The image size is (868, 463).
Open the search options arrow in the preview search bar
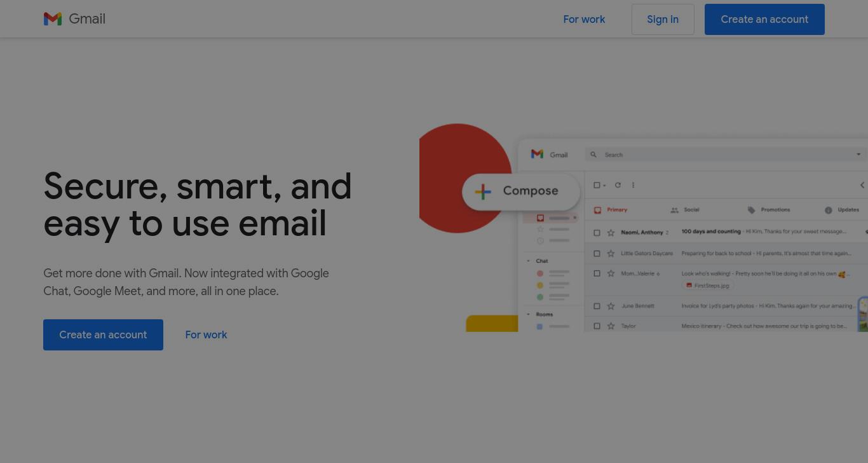pos(858,155)
